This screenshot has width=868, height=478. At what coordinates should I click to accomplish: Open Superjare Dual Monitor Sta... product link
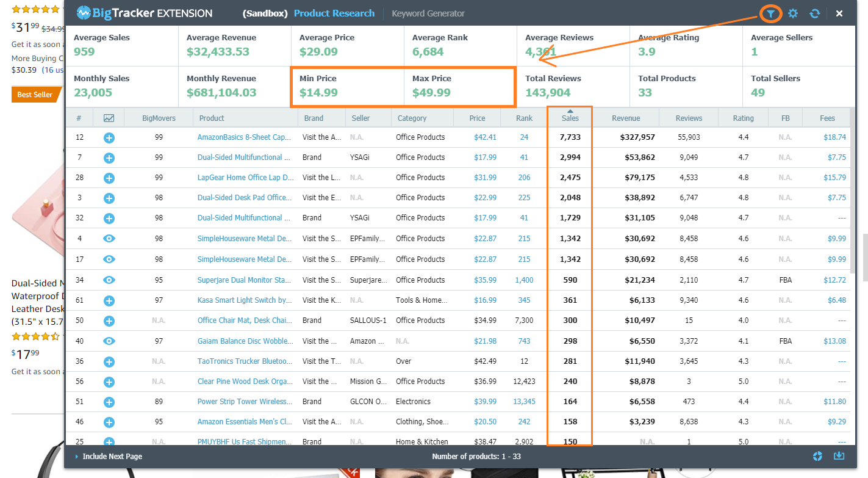pos(245,280)
